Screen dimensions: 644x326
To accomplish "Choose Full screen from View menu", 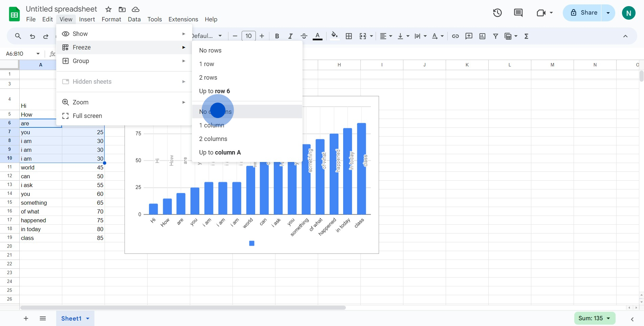I will [x=124, y=116].
